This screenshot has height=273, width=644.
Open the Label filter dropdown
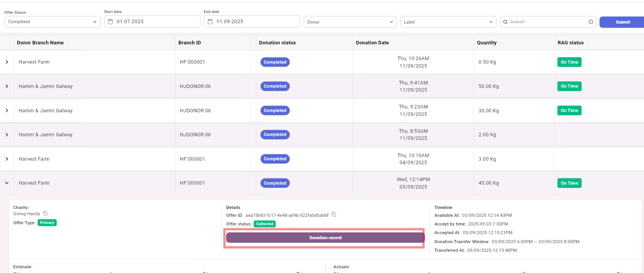click(x=448, y=22)
